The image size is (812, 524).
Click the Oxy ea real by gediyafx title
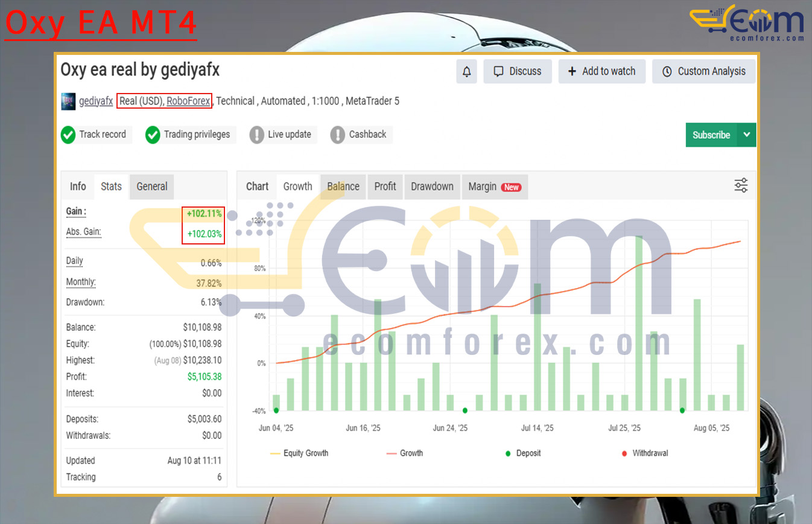pos(140,70)
